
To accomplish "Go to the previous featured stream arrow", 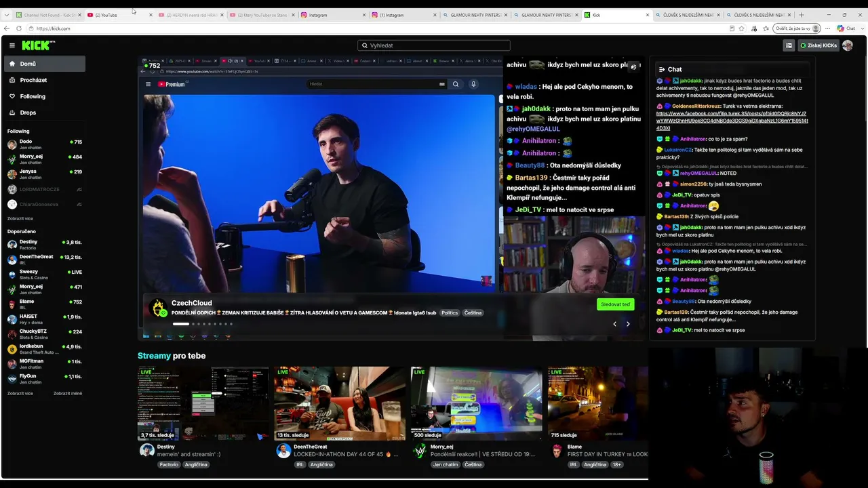I will 614,324.
